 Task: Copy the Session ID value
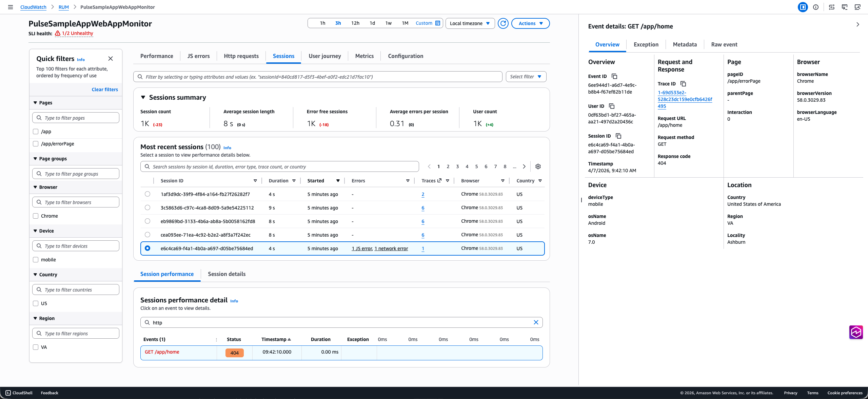pos(619,136)
